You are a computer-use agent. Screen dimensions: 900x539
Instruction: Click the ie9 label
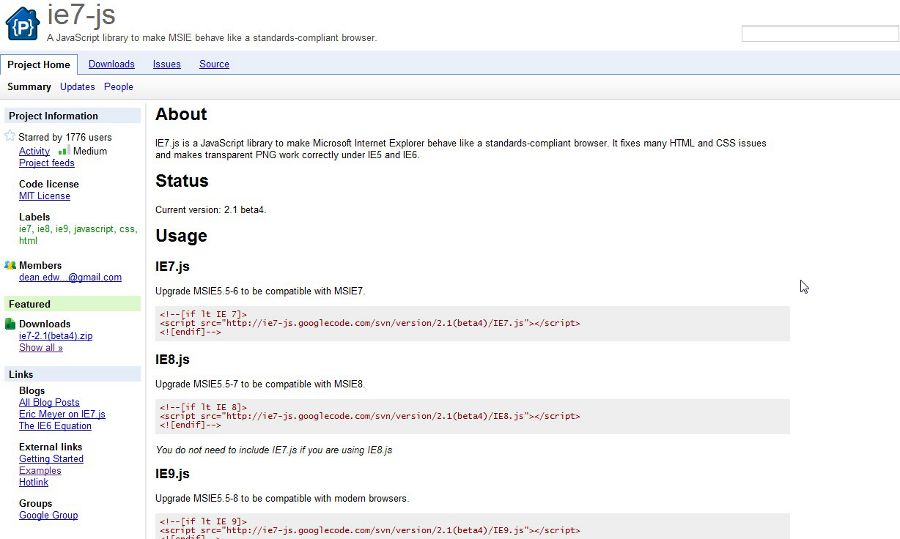[x=62, y=229]
